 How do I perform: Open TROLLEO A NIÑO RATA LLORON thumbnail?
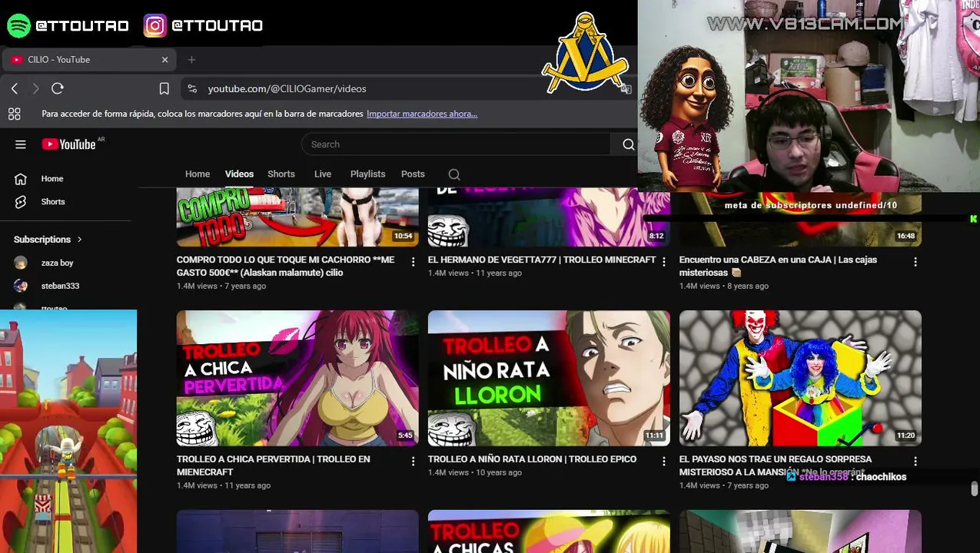(549, 378)
